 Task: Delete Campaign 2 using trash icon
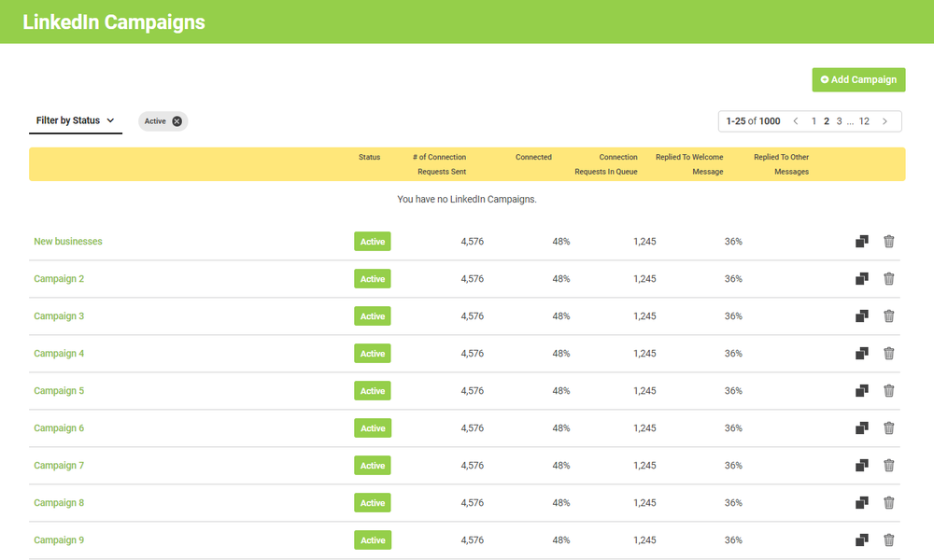click(x=889, y=278)
